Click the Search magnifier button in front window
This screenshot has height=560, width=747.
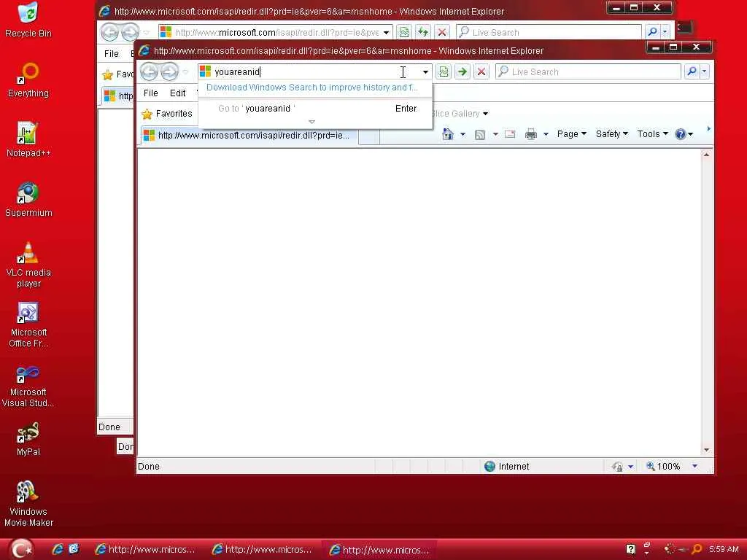pos(692,72)
